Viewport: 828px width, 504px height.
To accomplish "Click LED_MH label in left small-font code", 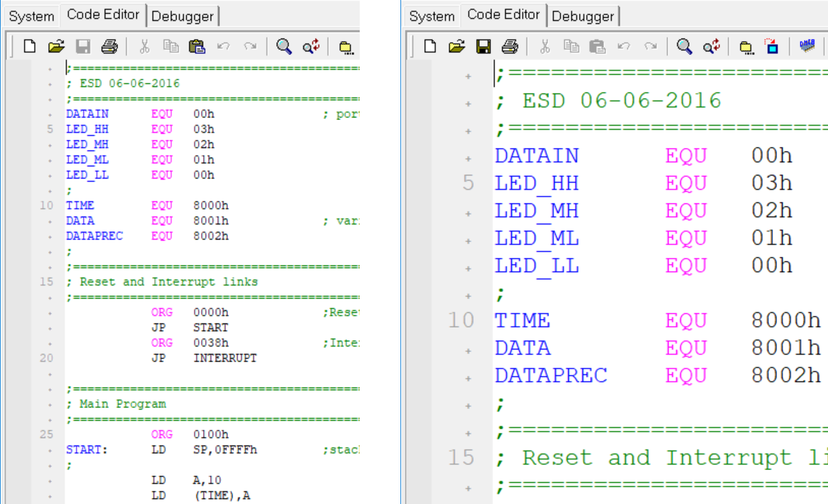I will coord(87,144).
